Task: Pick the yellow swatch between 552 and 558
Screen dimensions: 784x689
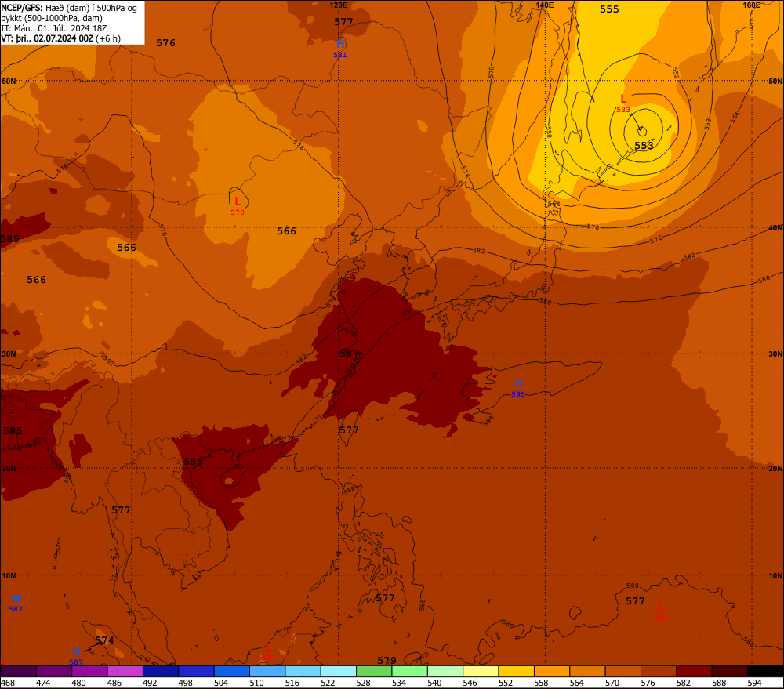Action: [x=516, y=671]
